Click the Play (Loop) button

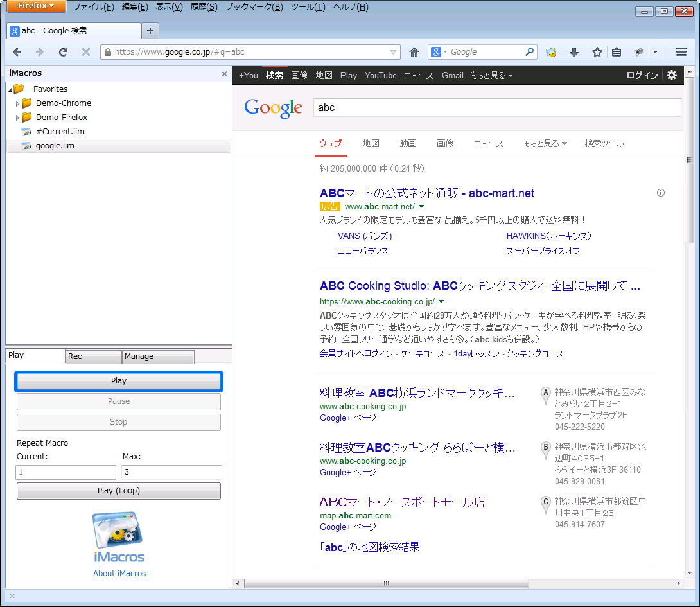[x=119, y=491]
